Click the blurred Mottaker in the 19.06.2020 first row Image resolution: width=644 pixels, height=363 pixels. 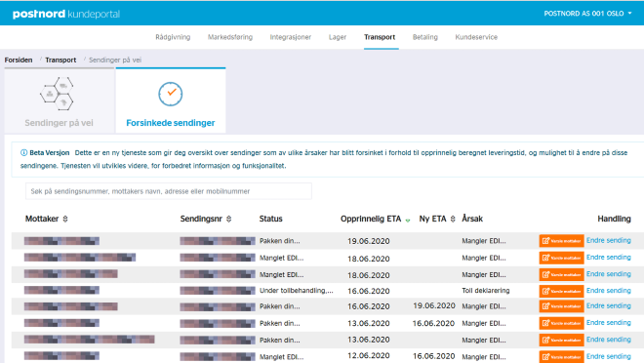click(x=61, y=241)
